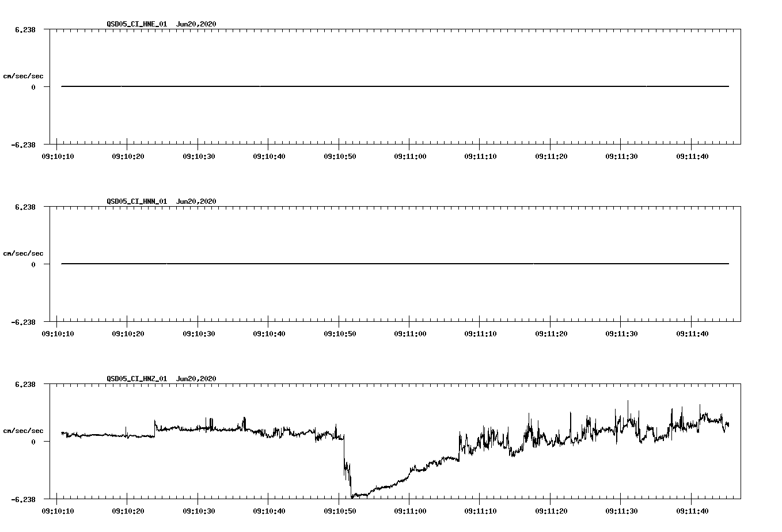This screenshot has height=532, width=782.
Task: Click the 6.238 upper limit on HNZ plot
Action: 25,384
